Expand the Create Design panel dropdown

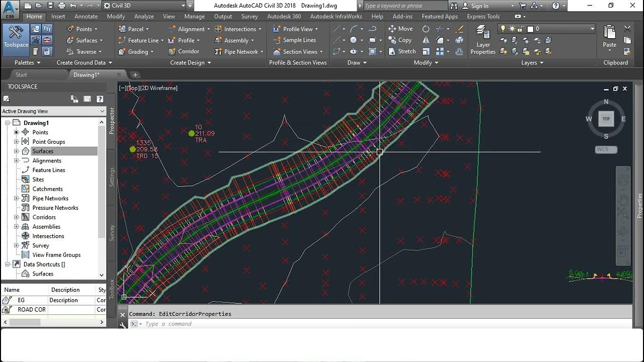[x=190, y=63]
